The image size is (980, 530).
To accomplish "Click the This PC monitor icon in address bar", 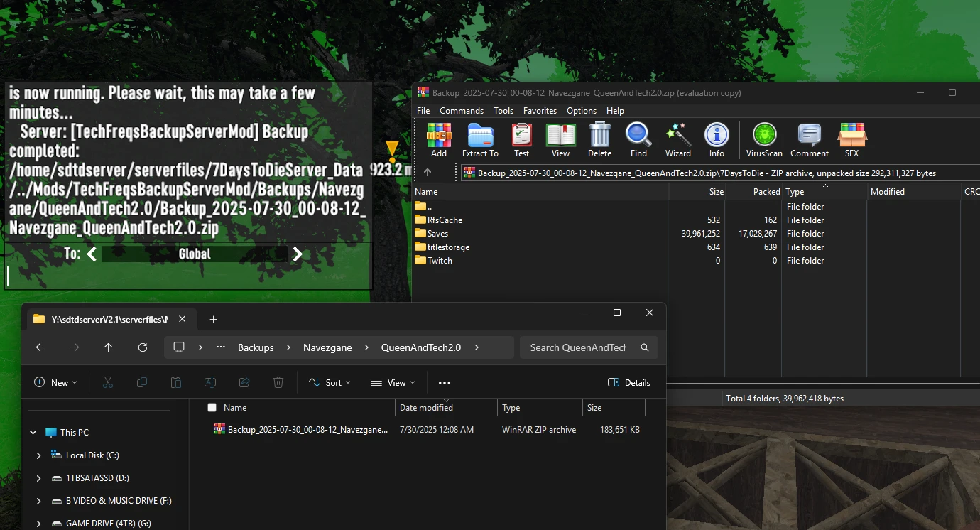I will click(179, 347).
